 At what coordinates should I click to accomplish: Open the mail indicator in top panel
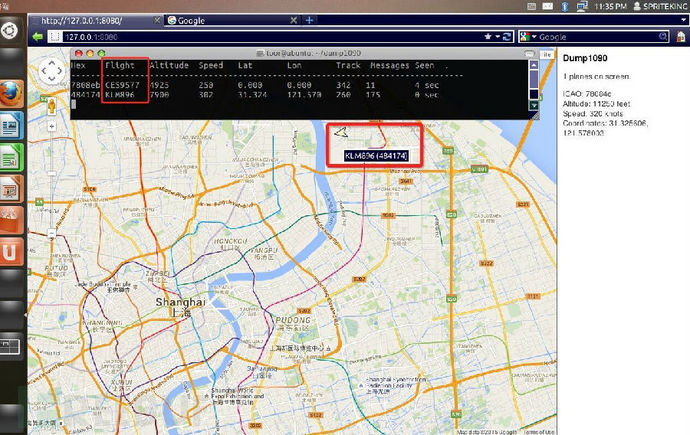click(548, 6)
